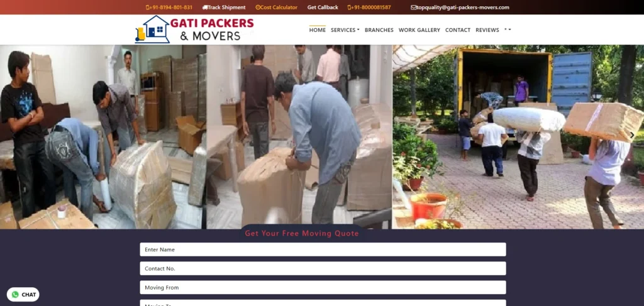
Task: Click the truck icon for Track Shipment
Action: tap(204, 8)
